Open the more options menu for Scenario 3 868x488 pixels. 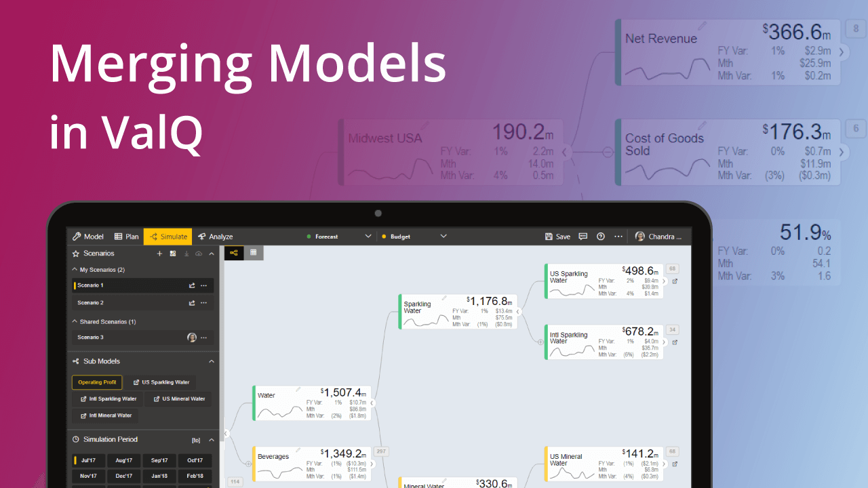203,338
